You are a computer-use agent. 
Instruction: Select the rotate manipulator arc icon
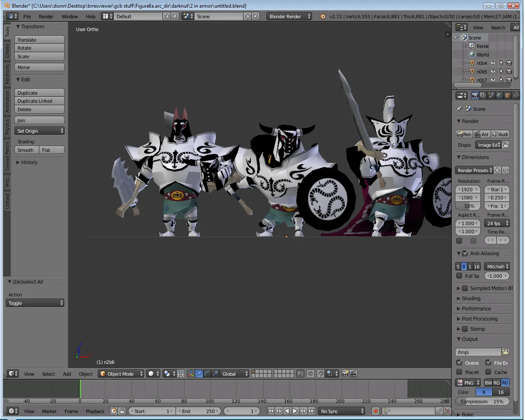207,374
